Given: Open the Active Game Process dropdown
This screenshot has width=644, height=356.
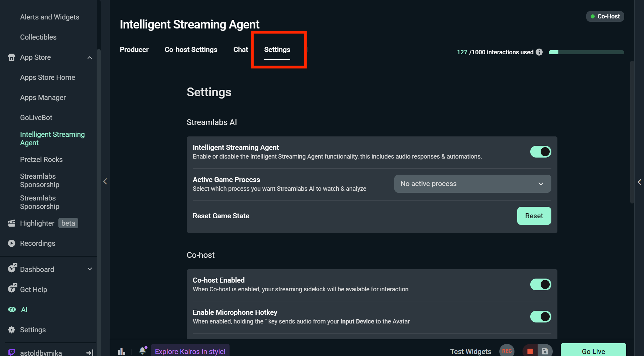Looking at the screenshot, I should tap(472, 183).
